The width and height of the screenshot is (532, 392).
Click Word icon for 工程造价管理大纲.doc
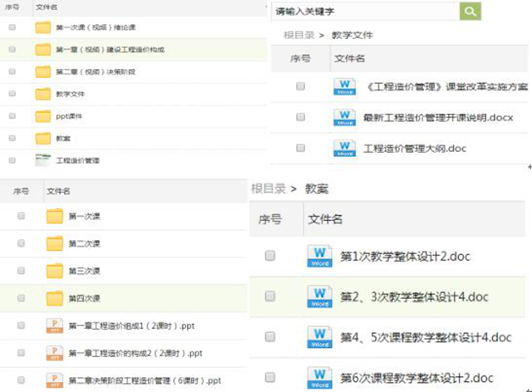(343, 148)
